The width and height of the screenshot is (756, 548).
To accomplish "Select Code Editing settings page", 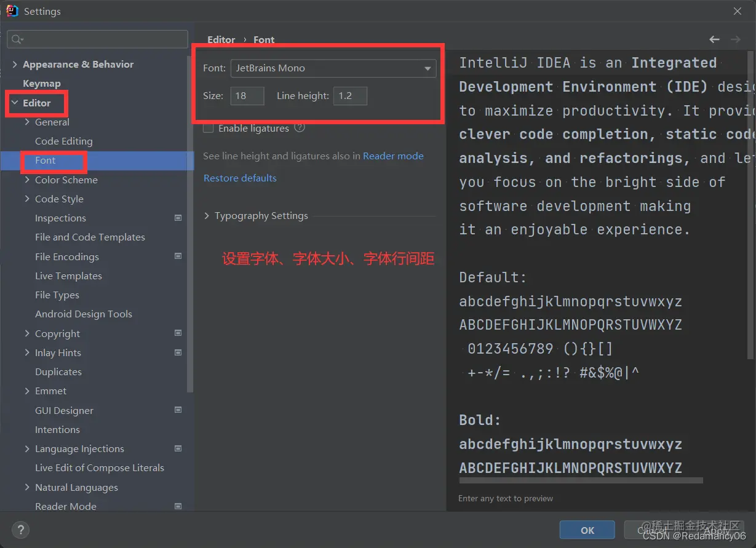I will point(64,141).
